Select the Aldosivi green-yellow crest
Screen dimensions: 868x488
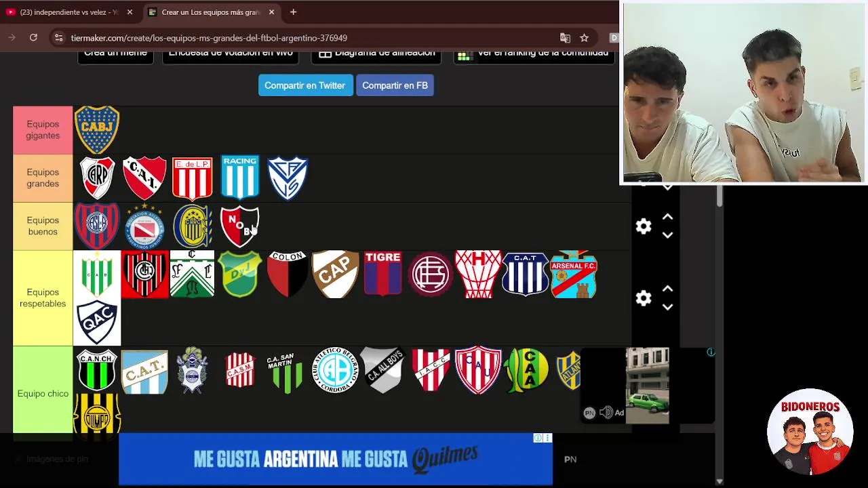[526, 370]
